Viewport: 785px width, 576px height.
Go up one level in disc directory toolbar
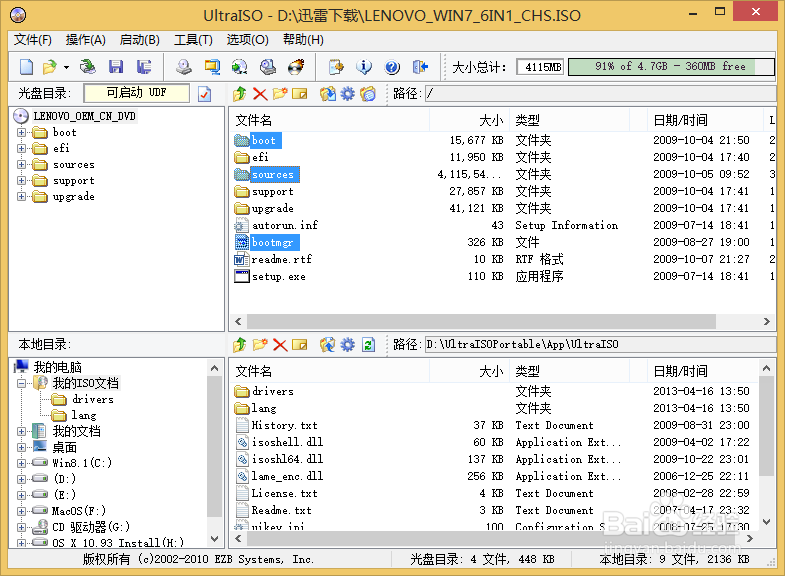240,94
